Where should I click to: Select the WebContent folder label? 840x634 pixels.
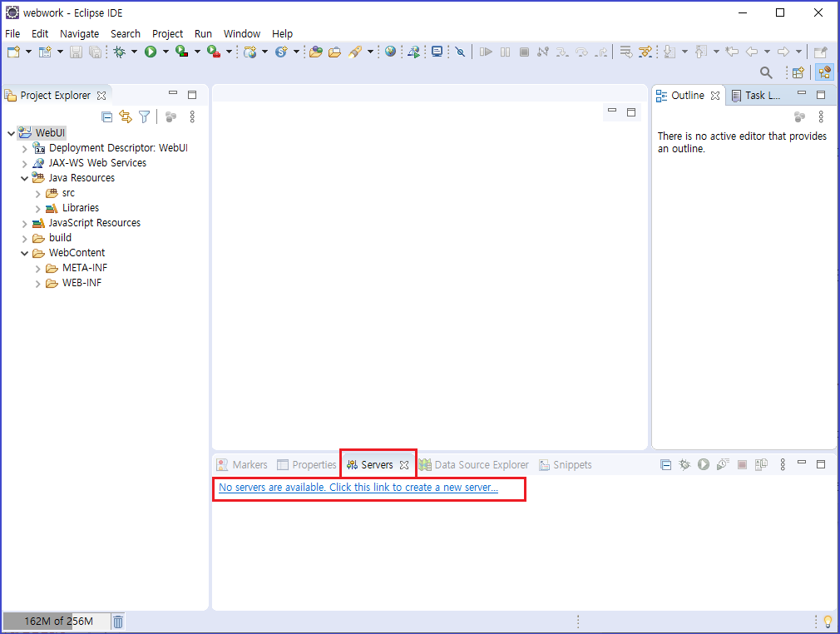tap(77, 253)
